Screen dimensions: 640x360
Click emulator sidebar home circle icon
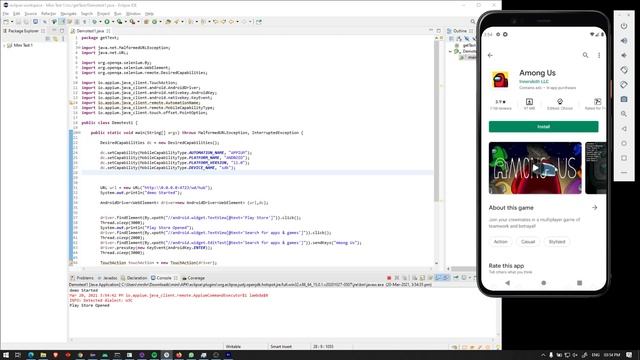click(624, 143)
